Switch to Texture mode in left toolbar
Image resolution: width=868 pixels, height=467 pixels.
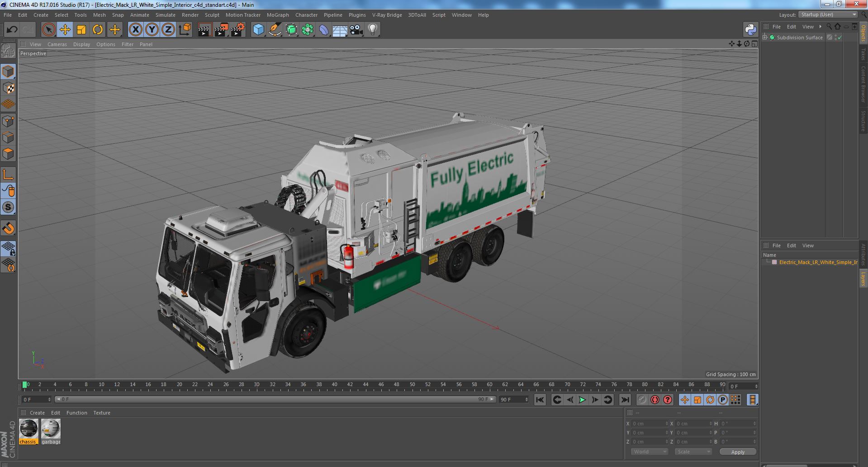click(8, 88)
